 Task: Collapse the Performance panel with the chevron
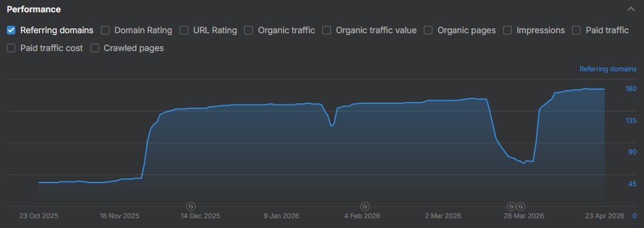(x=631, y=9)
